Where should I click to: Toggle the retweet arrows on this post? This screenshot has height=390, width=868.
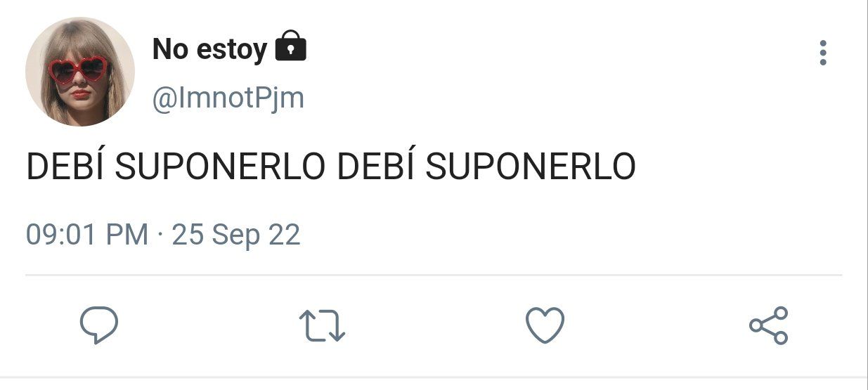[x=322, y=326]
